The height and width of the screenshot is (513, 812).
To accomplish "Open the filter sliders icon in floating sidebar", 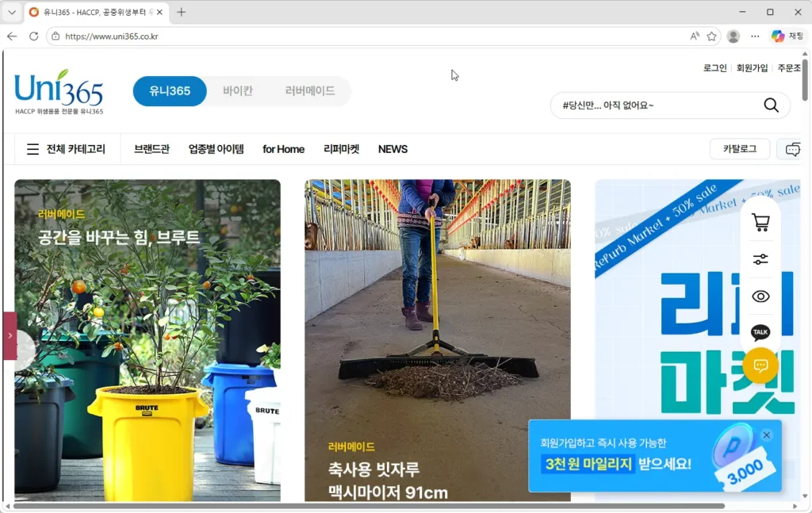I will click(x=760, y=259).
